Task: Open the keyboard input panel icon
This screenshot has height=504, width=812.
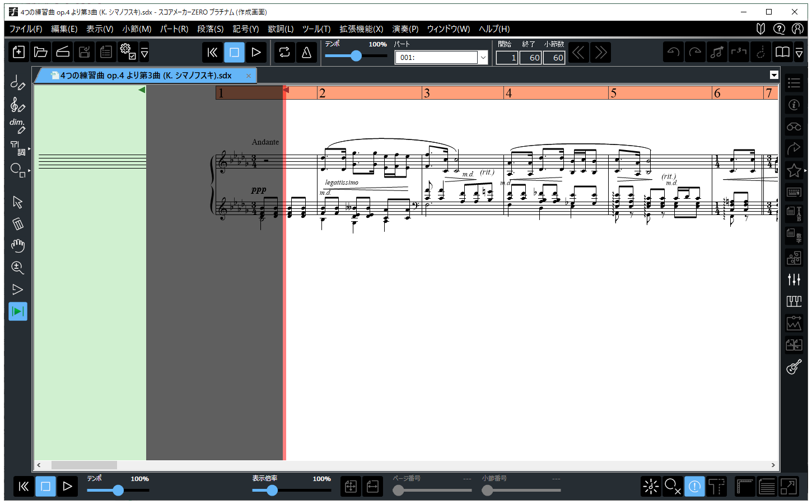Action: pos(794,192)
